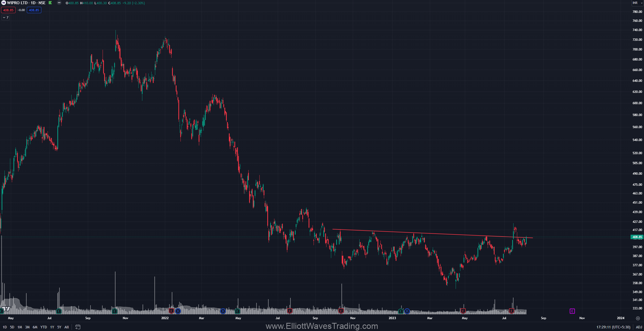
Task: Click red earnings marker after Jul 2022
Action: coord(290,311)
